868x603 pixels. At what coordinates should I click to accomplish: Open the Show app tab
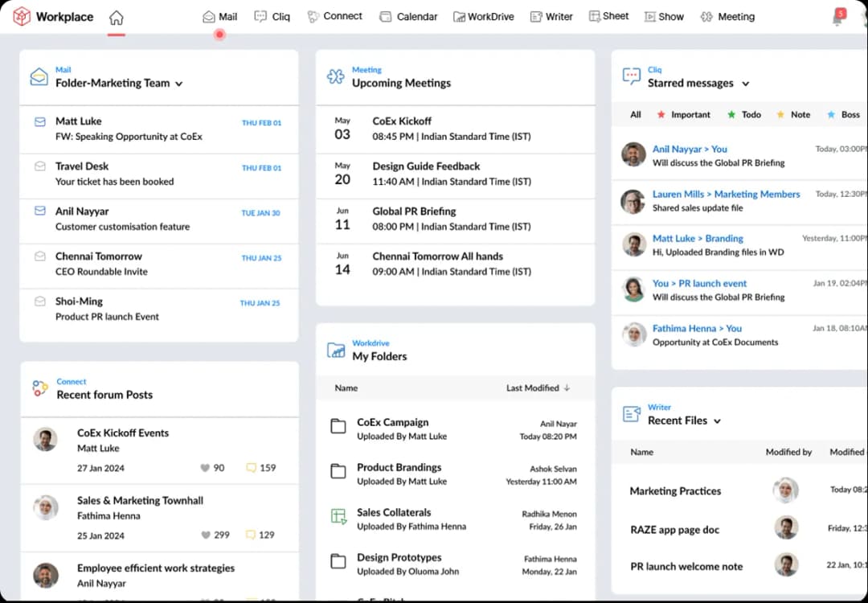point(665,17)
